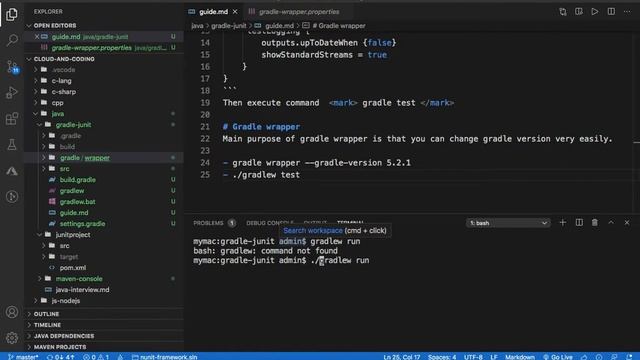This screenshot has height=360, width=640.
Task: Close guide.md in Open Editors list
Action: coord(37,37)
